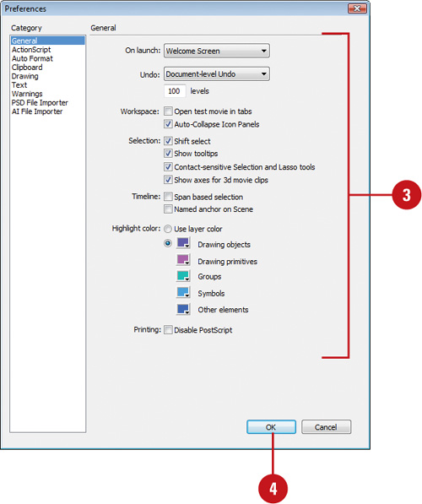This screenshot has height=504, width=422.
Task: Cancel the Preferences dialog
Action: pos(327,427)
